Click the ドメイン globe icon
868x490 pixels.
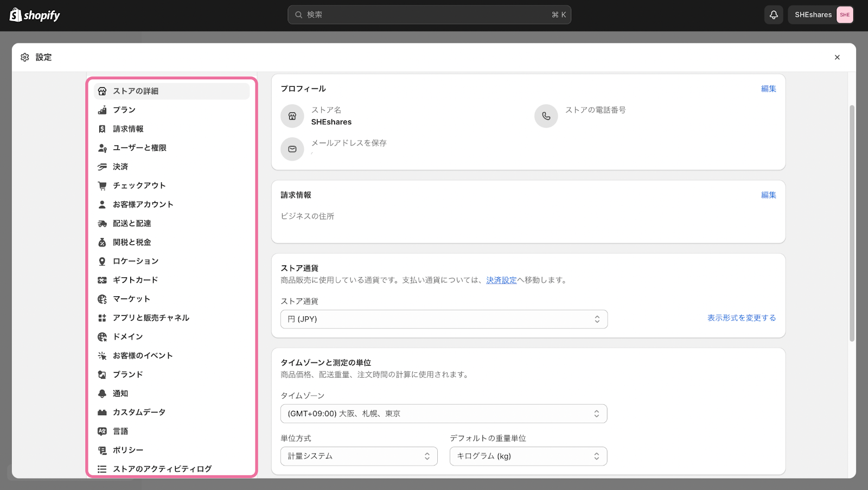(x=102, y=337)
